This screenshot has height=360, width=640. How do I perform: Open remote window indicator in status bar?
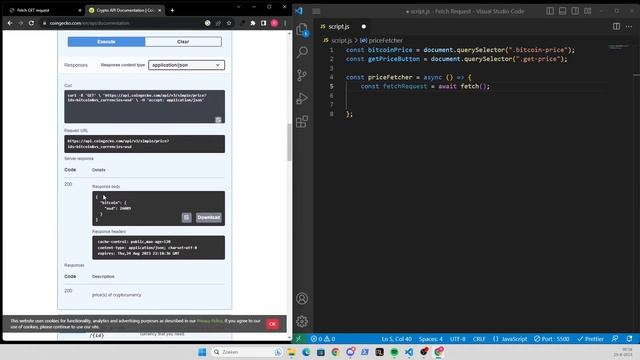pos(299,339)
